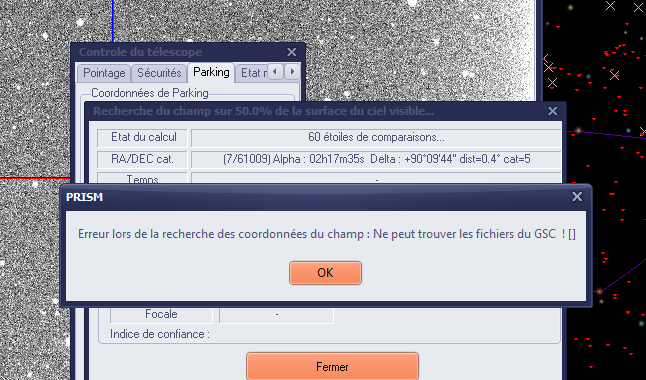
Task: Switch to the Pointage tab
Action: [104, 73]
